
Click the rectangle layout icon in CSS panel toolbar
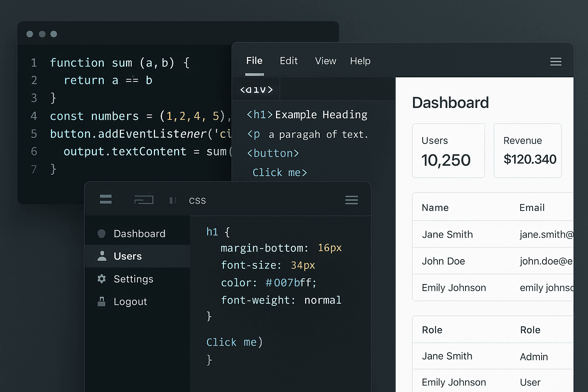tap(144, 199)
